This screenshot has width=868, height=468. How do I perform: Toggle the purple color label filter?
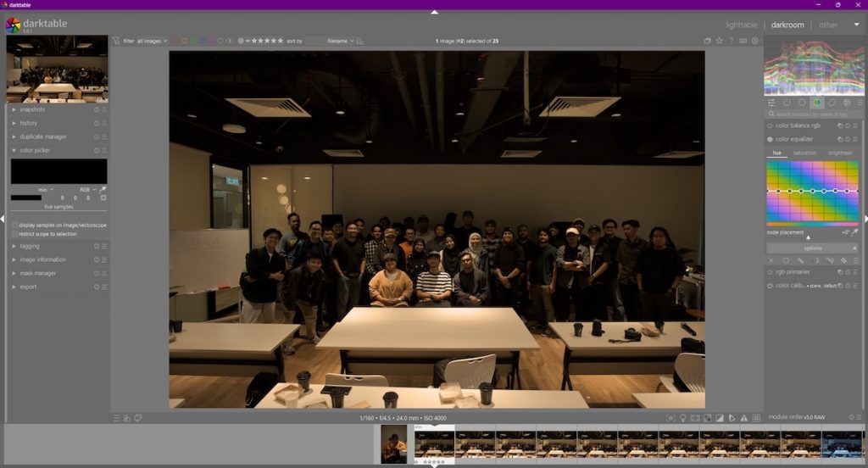[211, 41]
